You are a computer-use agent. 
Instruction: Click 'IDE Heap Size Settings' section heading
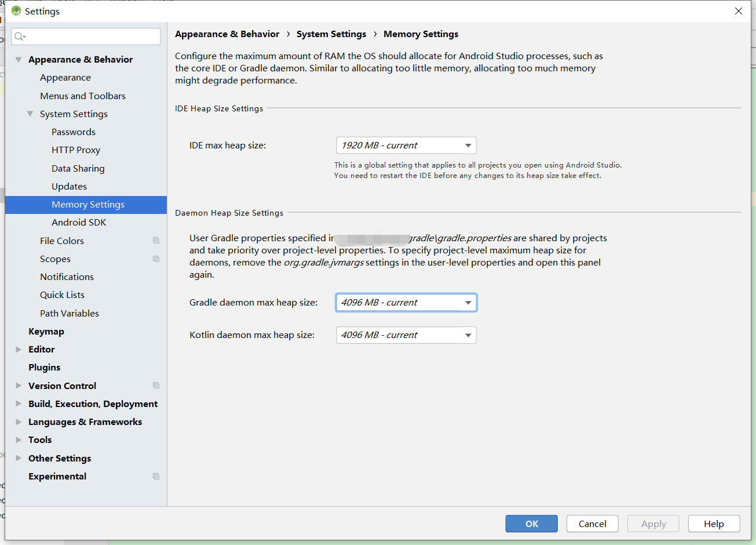(x=219, y=108)
